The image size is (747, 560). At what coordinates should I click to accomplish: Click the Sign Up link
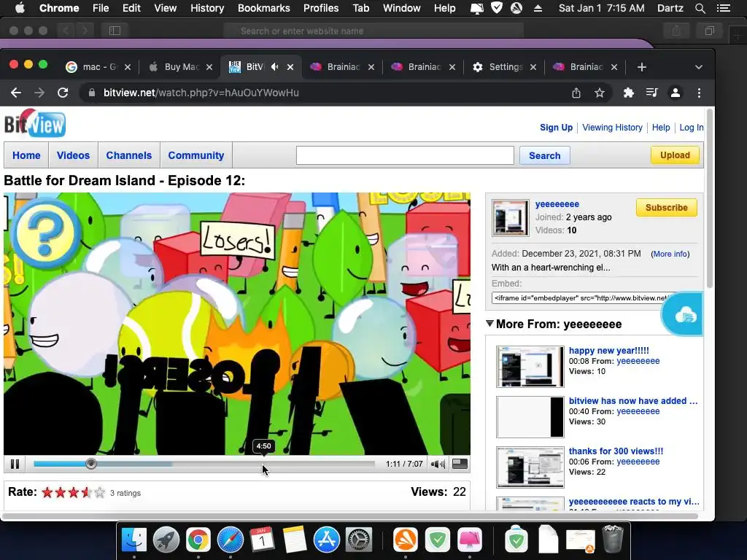point(556,127)
